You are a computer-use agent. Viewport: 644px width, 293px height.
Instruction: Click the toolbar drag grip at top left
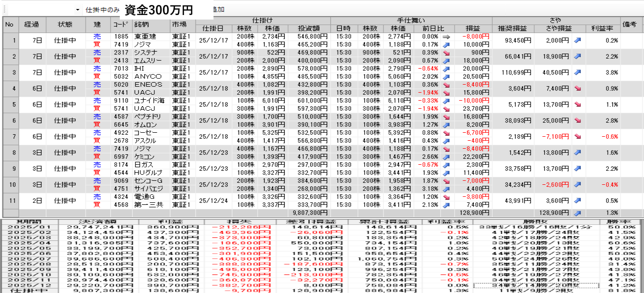[x=3, y=10]
